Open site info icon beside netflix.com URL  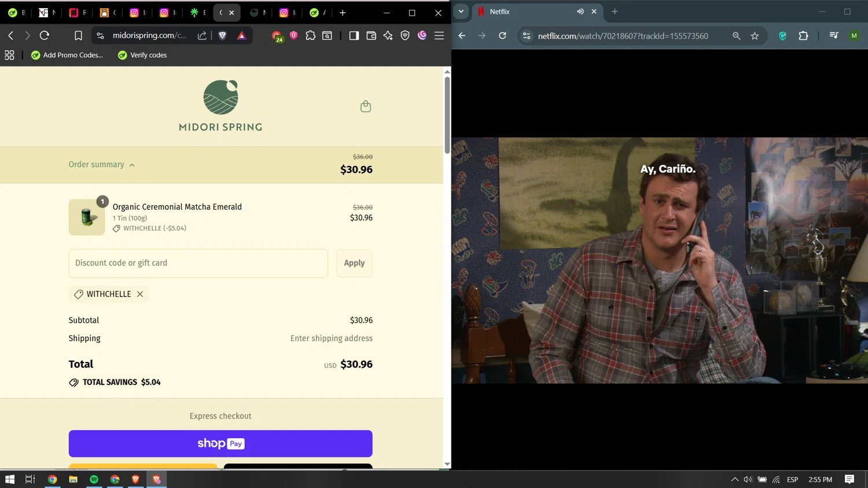click(526, 36)
